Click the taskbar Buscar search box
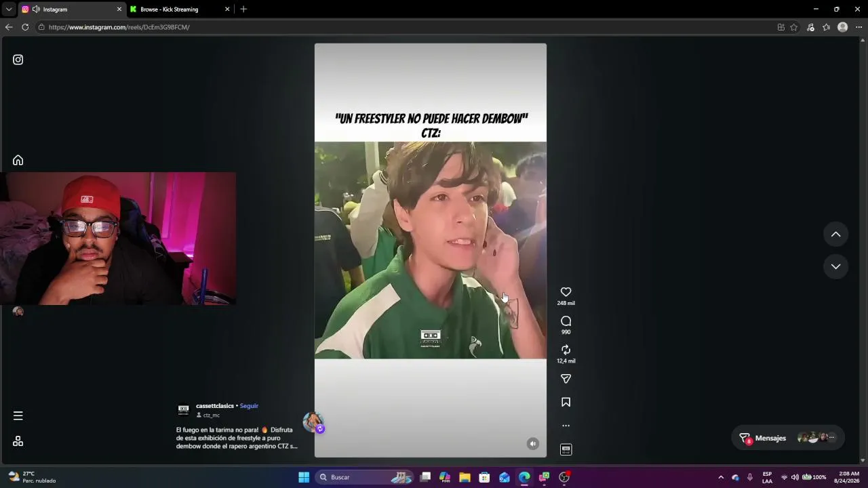868x488 pixels. [366, 477]
